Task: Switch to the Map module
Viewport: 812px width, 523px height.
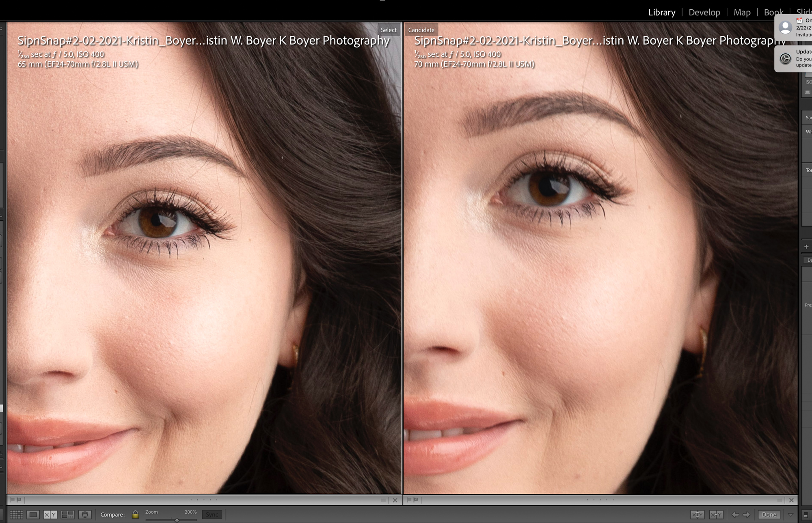Action: pyautogui.click(x=742, y=13)
